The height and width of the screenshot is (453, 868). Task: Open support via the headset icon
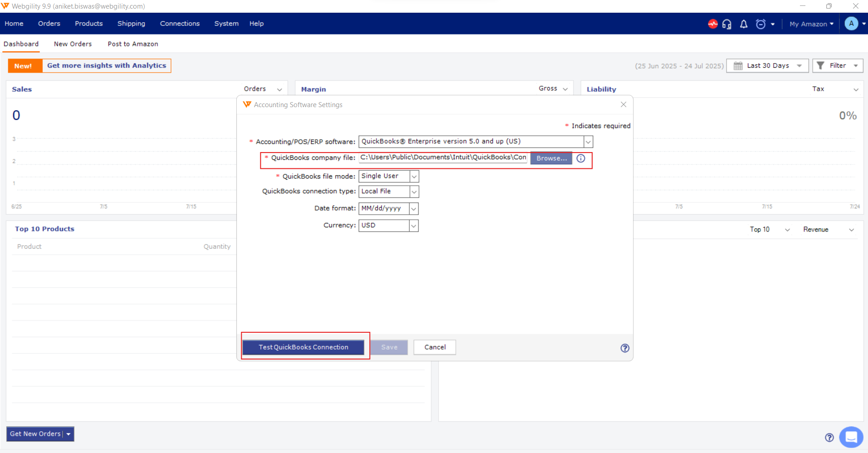pyautogui.click(x=727, y=24)
